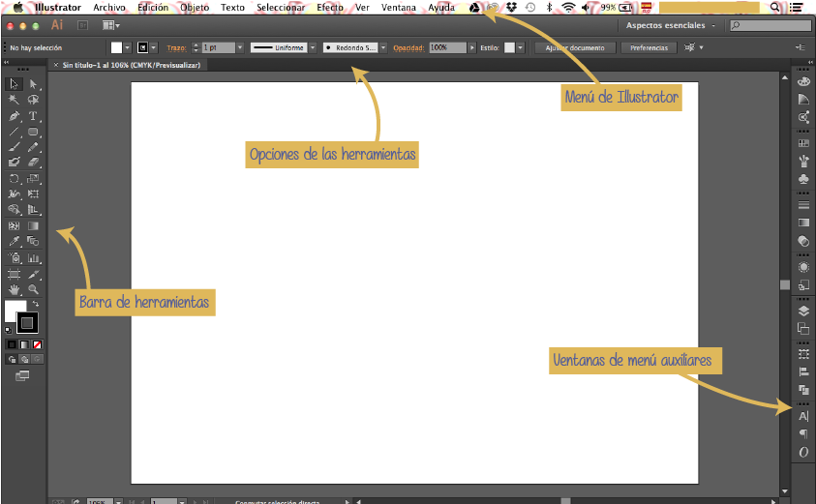The width and height of the screenshot is (816, 504).
Task: Select the Blob Brush tool
Action: click(15, 163)
